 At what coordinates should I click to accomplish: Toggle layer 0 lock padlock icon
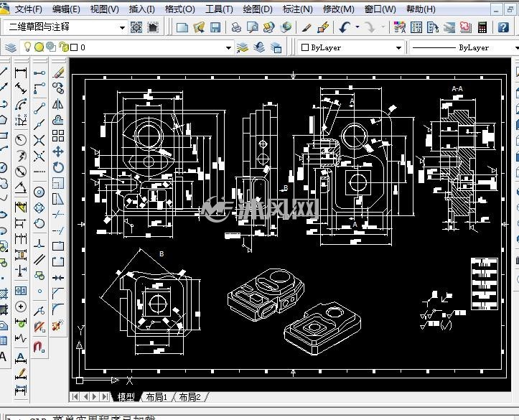pos(64,47)
